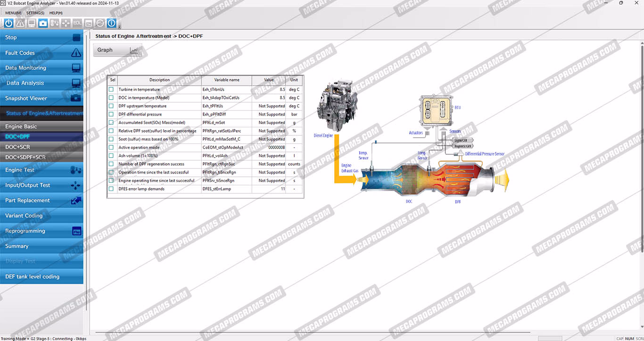Click the circular summary toolbar icon
644x341 pixels.
[100, 23]
